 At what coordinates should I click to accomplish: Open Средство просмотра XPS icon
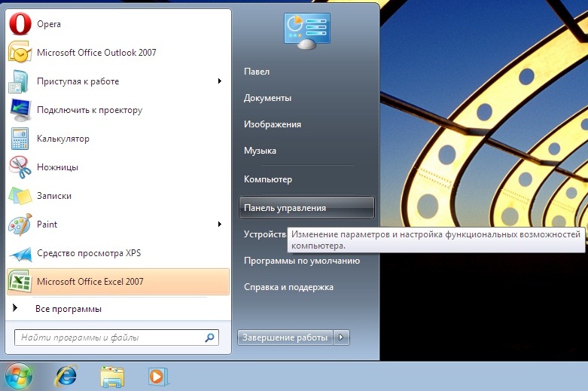[x=20, y=253]
